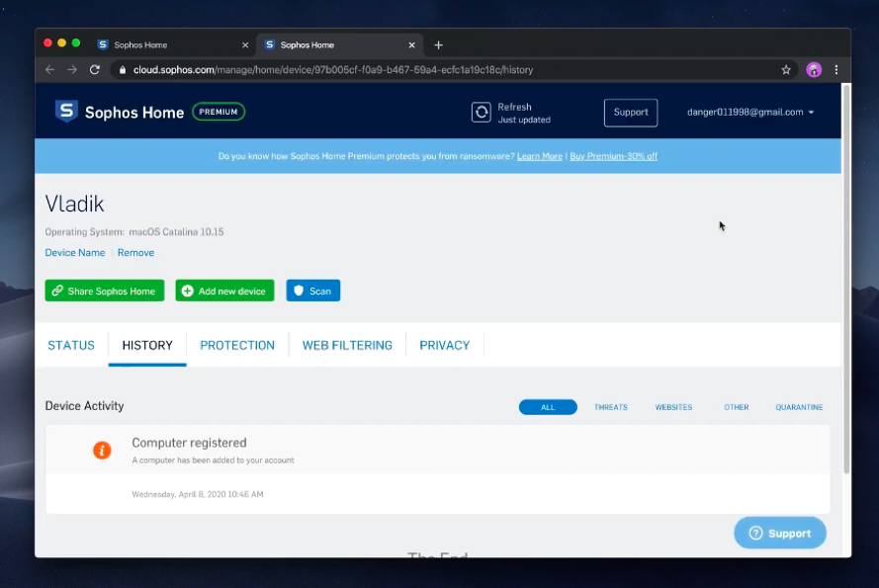
Task: Reload the page using the browser reload icon
Action: pyautogui.click(x=95, y=69)
